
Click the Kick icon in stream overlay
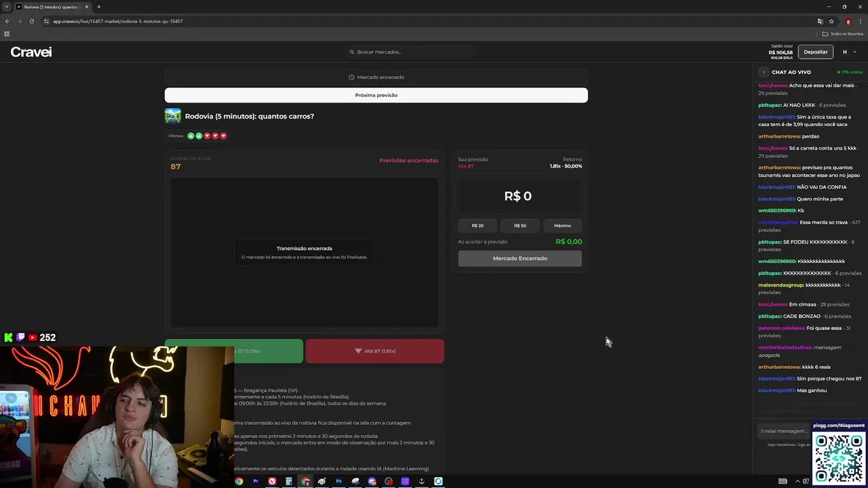tap(8, 338)
